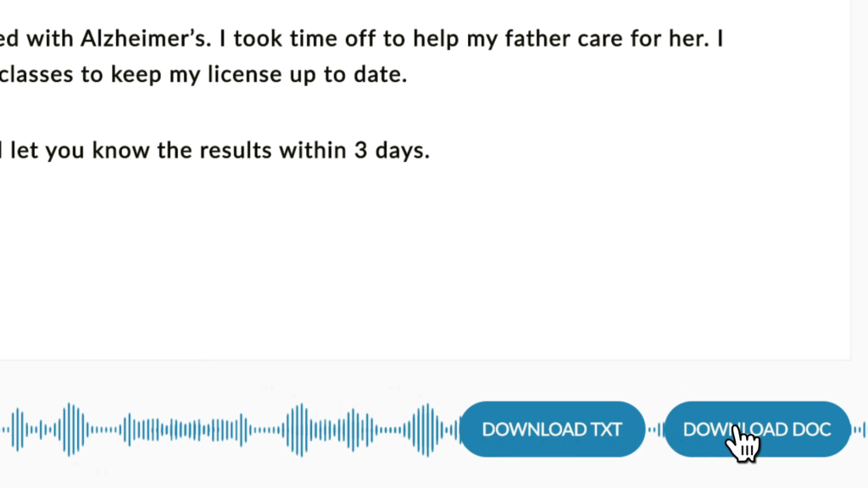This screenshot has height=488, width=868.
Task: Click the word "results" in the transcript
Action: point(236,150)
